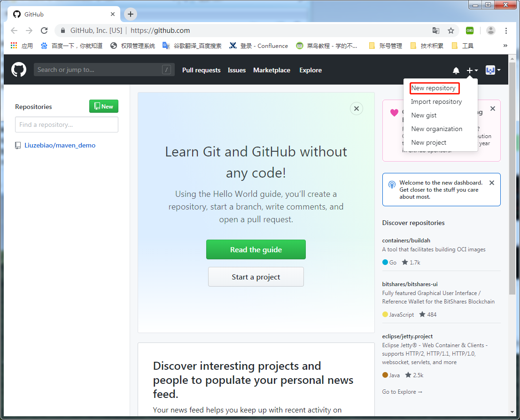Open the eclipse/jetty.project repository
Screen dimensions: 520x420
407,336
